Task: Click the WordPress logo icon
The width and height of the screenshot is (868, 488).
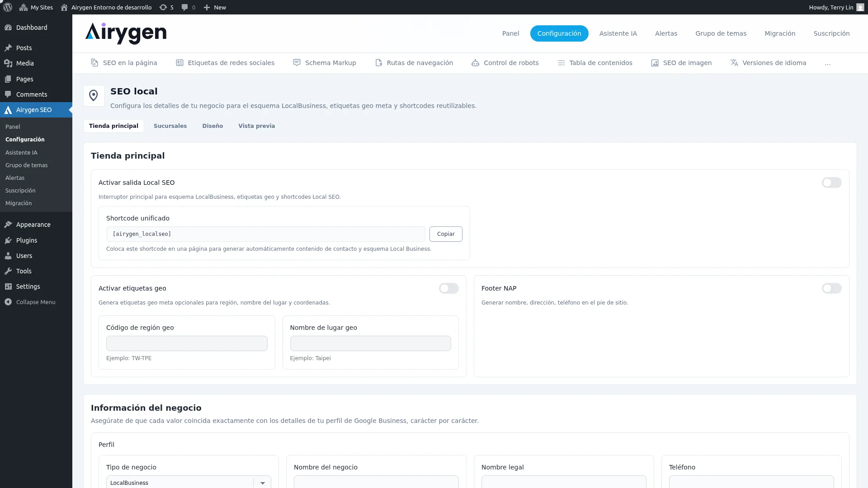Action: pos(8,7)
